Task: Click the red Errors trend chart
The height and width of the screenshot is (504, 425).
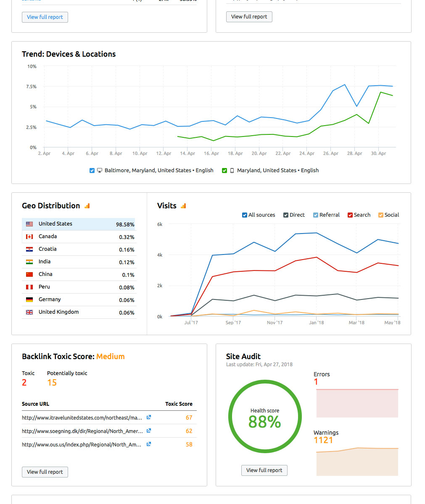Action: [x=357, y=403]
